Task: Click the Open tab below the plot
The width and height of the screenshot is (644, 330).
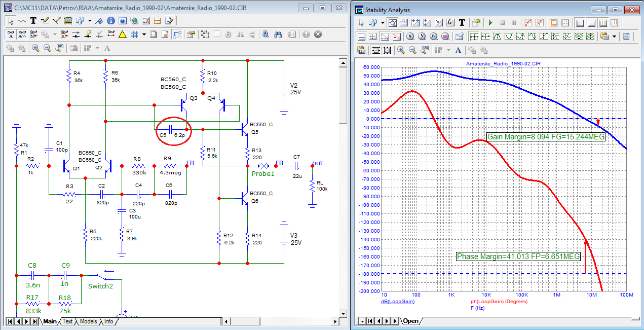Action: point(410,321)
